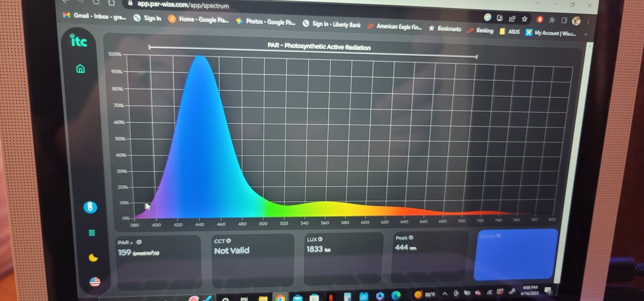Open the LUX info help icon
This screenshot has height=301, width=644.
(x=320, y=239)
